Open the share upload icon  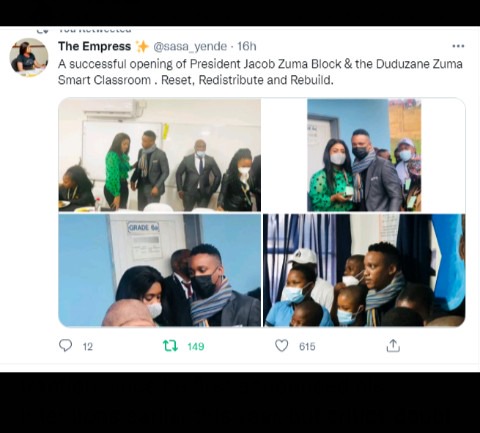click(393, 346)
